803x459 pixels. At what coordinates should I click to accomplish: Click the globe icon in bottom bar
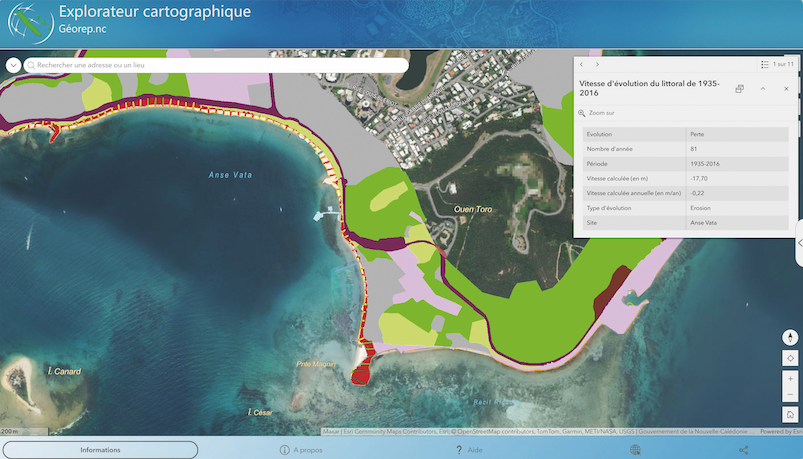pos(635,450)
